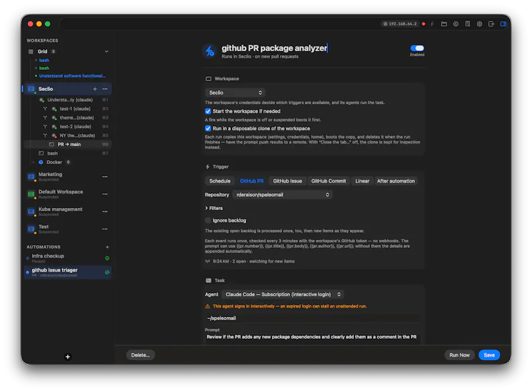Click into the Prompt text area
This screenshot has height=392, width=532.
(x=313, y=339)
